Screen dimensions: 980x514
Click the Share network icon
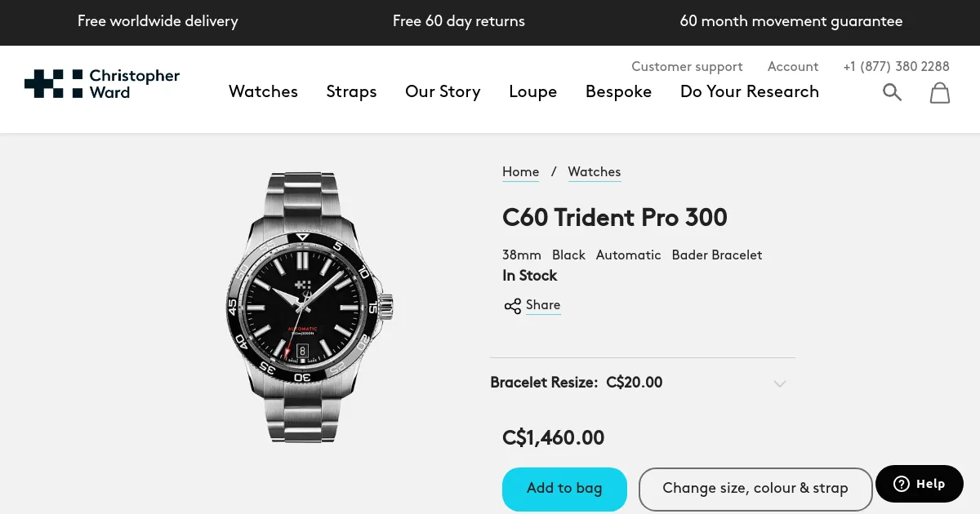(512, 305)
